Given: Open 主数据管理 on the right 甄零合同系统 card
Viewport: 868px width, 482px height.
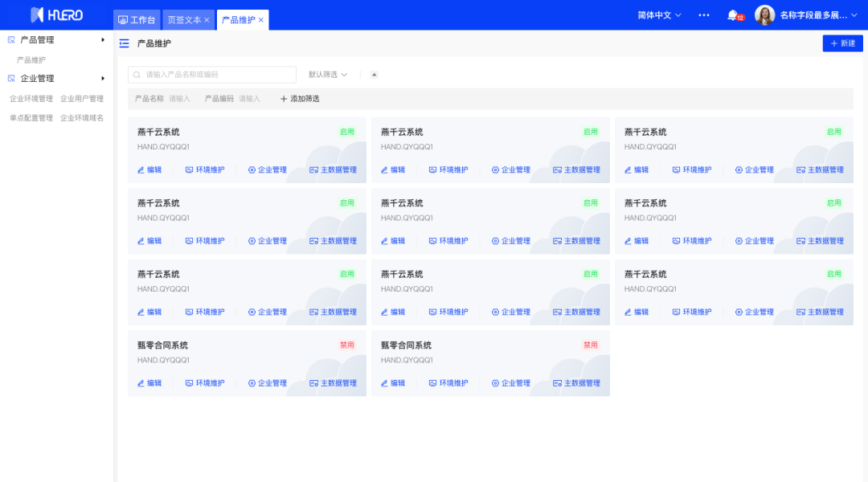Looking at the screenshot, I should tap(575, 383).
